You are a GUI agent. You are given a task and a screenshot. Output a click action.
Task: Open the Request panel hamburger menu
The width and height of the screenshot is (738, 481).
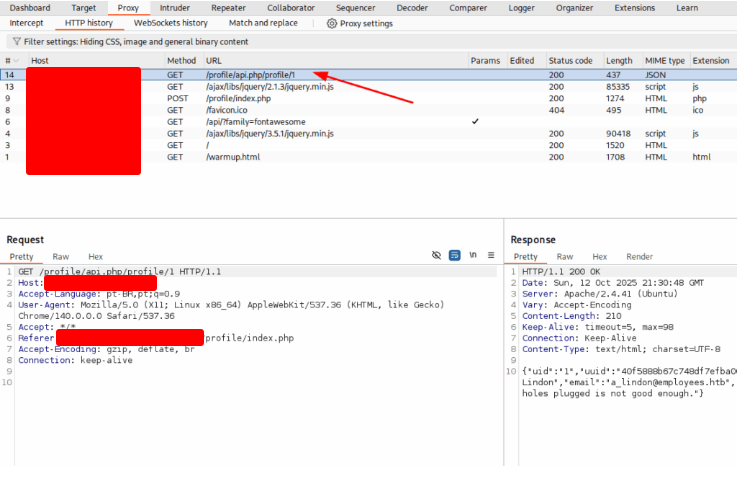[x=490, y=256]
